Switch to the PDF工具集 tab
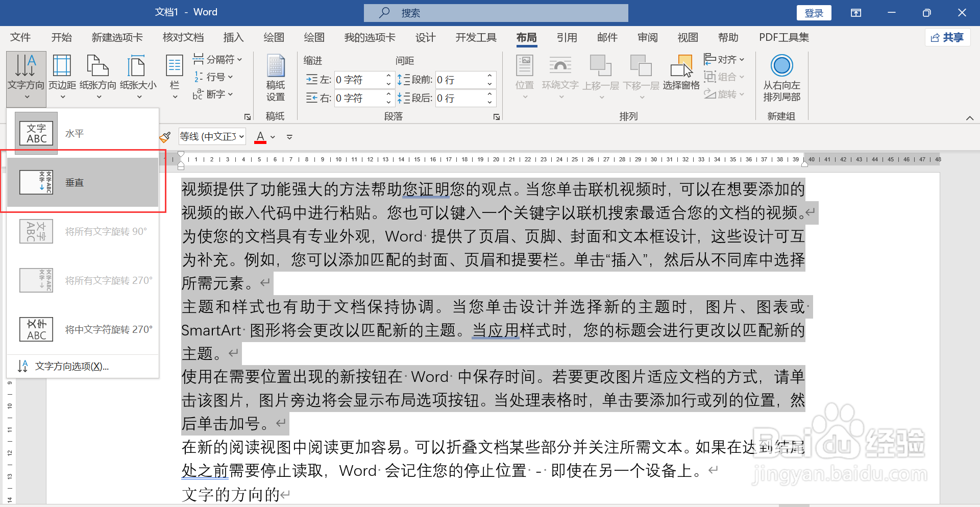 (783, 37)
